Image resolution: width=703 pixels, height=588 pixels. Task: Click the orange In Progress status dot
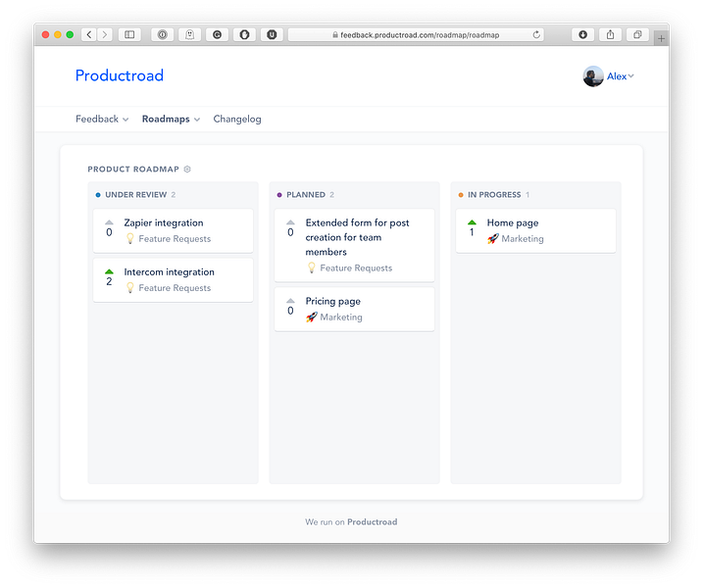461,195
